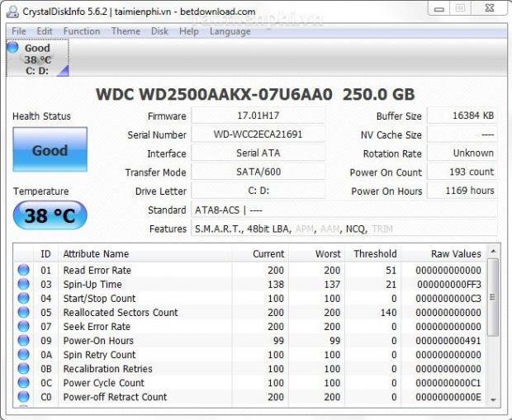512x420 pixels.
Task: Open the Function menu
Action: click(82, 31)
